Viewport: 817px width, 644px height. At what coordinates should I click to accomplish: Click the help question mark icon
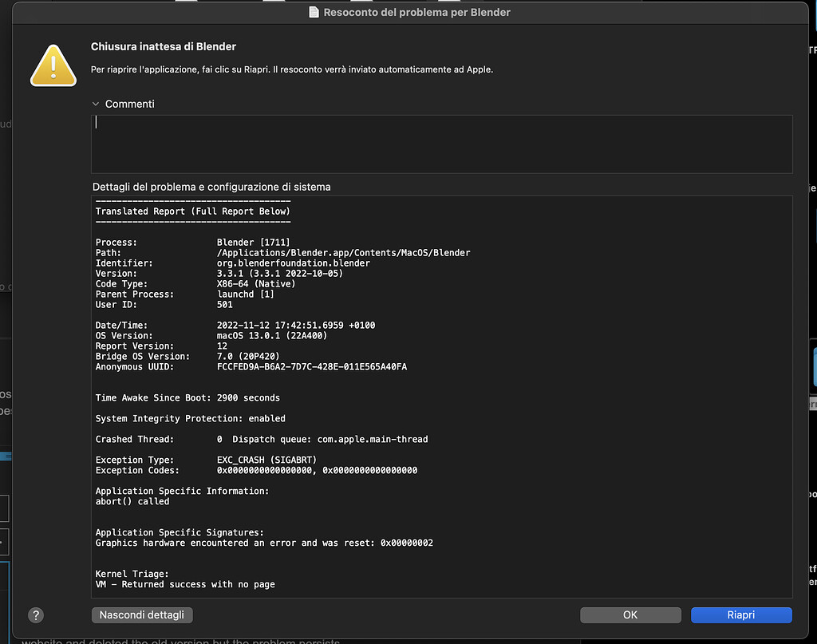coord(35,615)
